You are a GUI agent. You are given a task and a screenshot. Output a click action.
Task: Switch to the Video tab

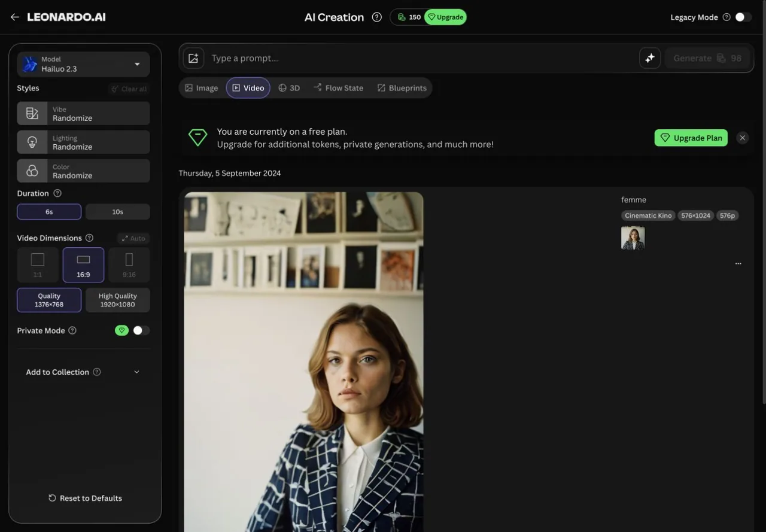coord(248,88)
